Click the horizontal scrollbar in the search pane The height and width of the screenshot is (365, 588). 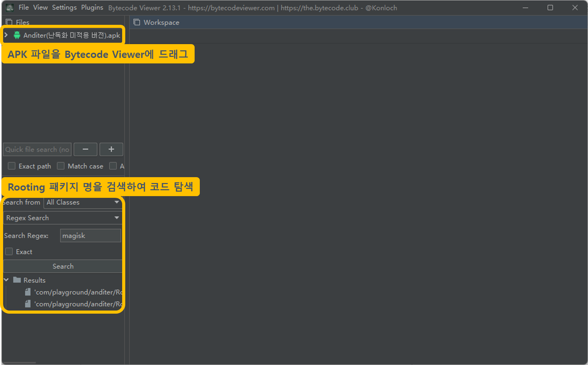19,363
